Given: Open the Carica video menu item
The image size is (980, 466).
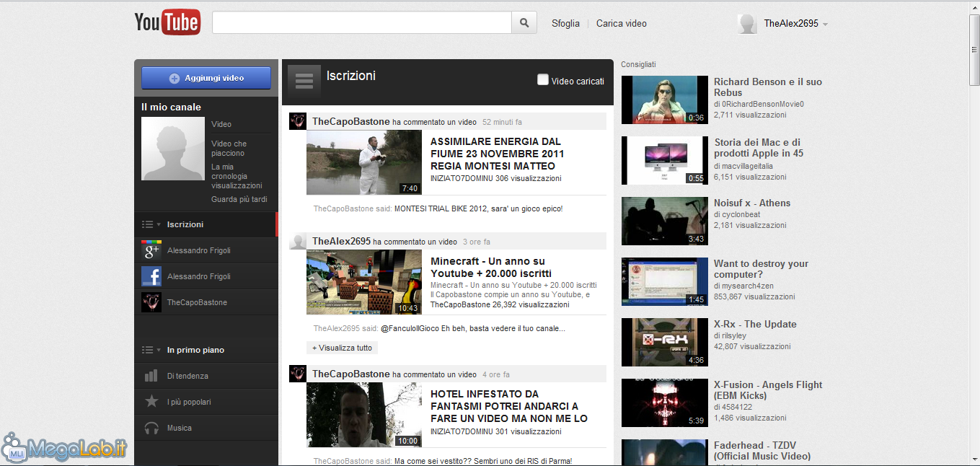Looking at the screenshot, I should click(x=622, y=23).
